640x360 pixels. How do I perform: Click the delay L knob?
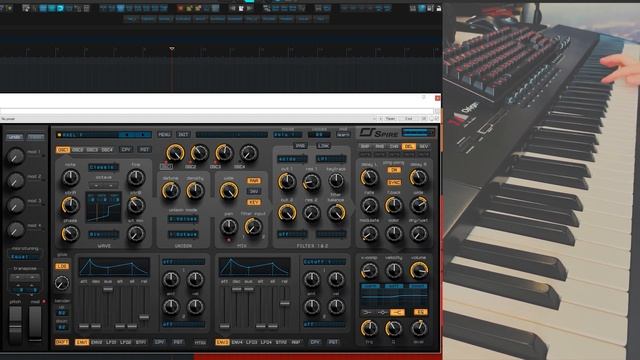369,178
